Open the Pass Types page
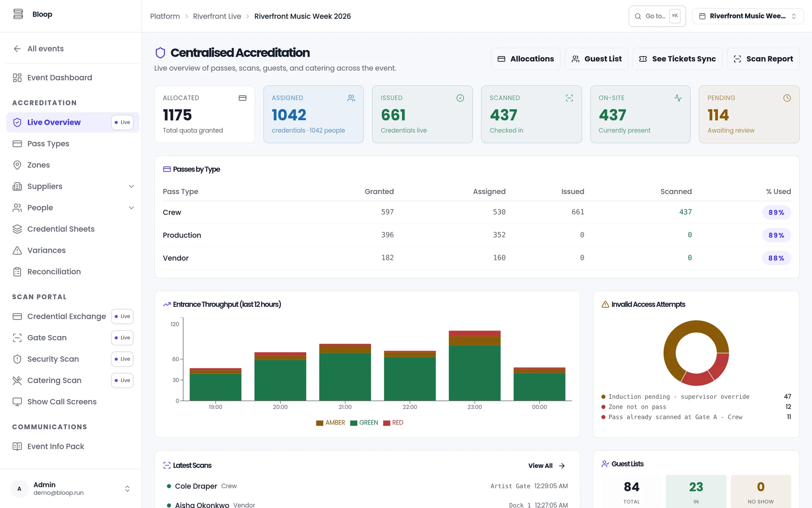This screenshot has width=812, height=508. (x=73, y=144)
